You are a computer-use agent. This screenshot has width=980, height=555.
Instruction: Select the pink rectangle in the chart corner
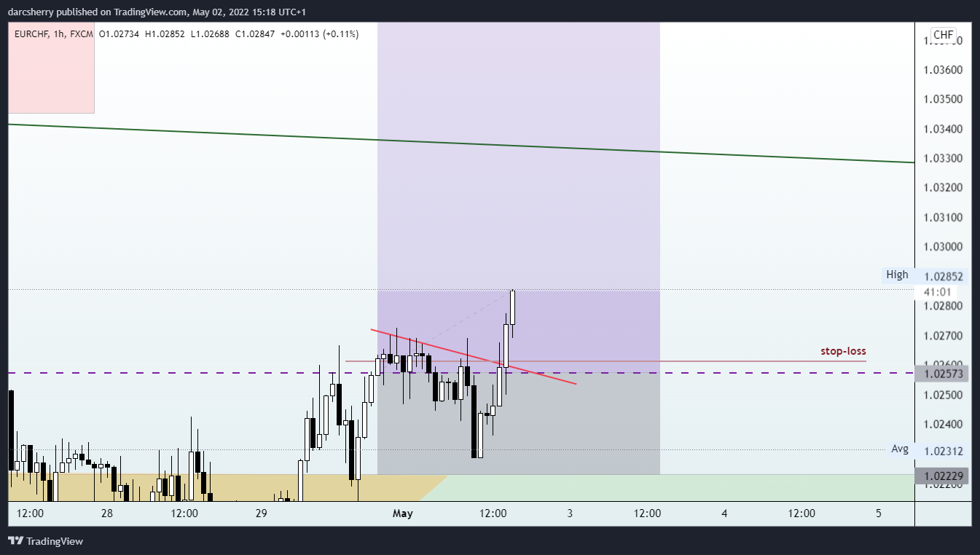[51, 68]
